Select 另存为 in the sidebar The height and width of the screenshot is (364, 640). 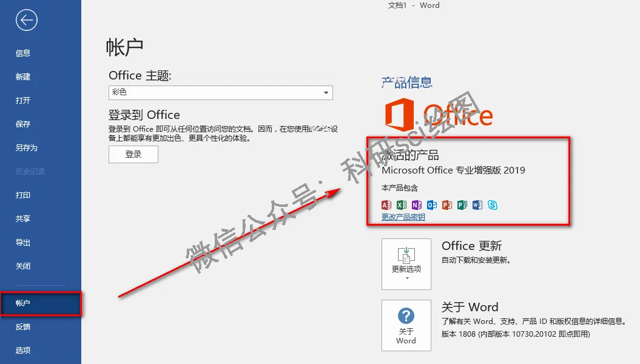tap(27, 147)
